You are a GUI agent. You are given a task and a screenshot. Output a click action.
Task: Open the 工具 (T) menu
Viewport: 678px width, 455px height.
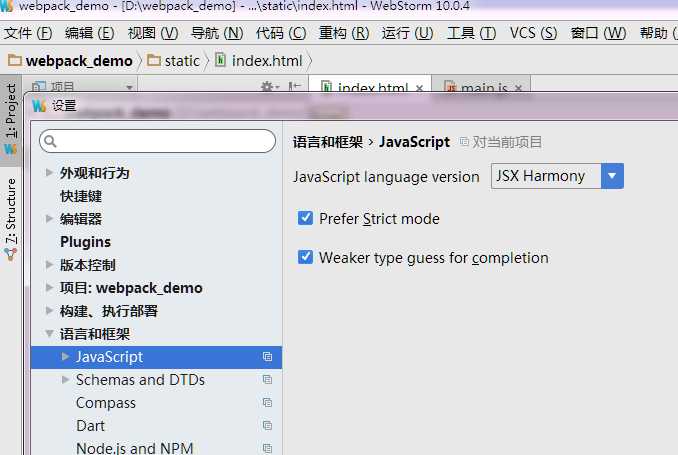pyautogui.click(x=471, y=33)
